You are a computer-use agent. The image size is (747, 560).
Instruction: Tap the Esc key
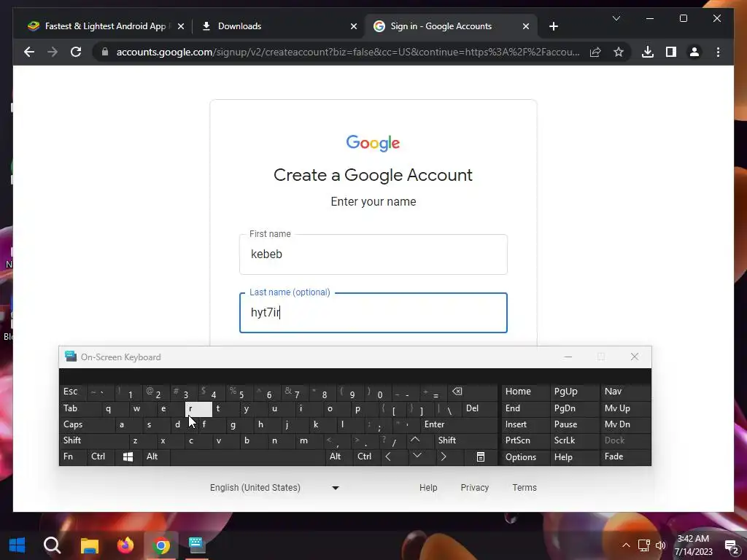[x=74, y=392]
